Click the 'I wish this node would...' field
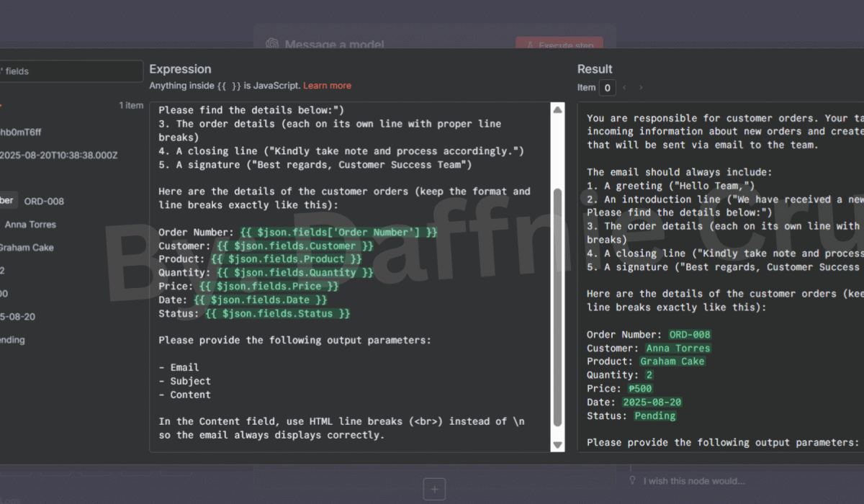This screenshot has width=864, height=504. [693, 480]
